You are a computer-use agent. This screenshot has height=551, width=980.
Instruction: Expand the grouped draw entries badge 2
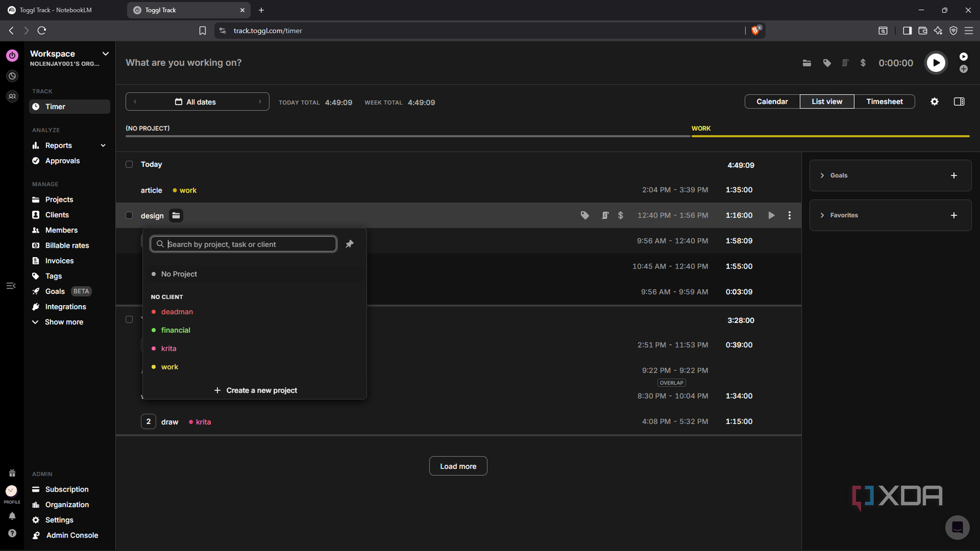point(148,422)
